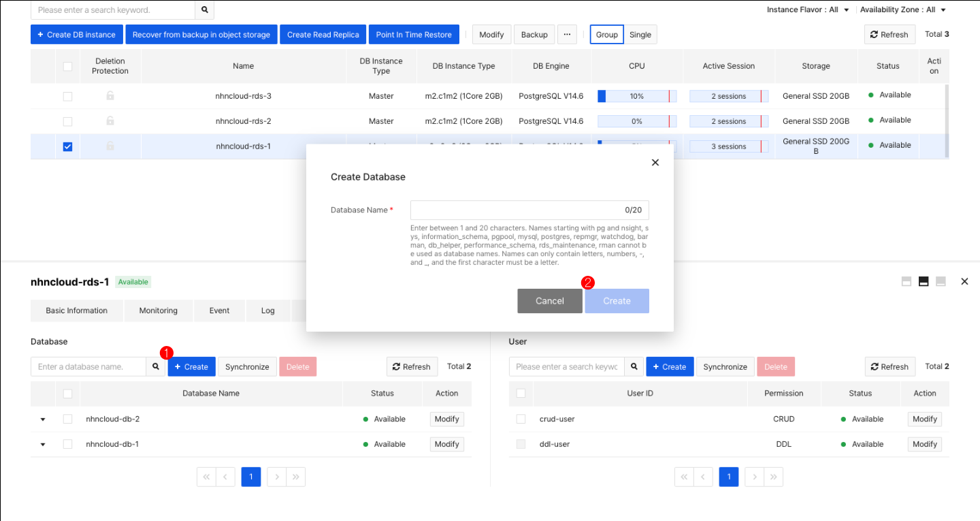Image resolution: width=980 pixels, height=521 pixels.
Task: Click Synchronize in the User section
Action: [725, 366]
